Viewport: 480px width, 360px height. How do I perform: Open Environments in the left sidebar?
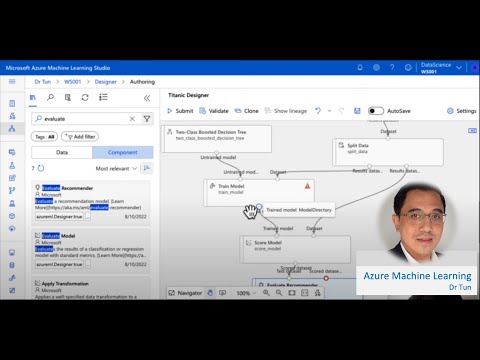tap(12, 203)
